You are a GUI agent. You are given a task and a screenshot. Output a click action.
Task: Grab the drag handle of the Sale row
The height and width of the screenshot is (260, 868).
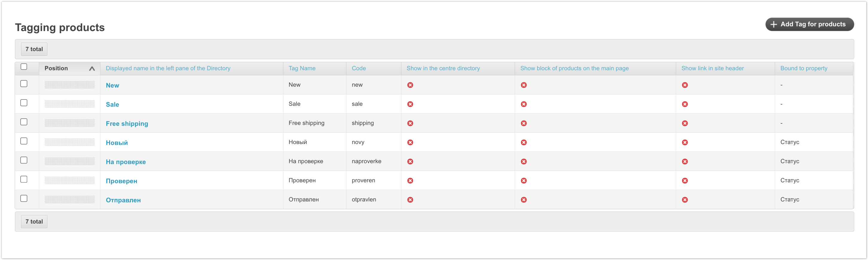pos(69,104)
